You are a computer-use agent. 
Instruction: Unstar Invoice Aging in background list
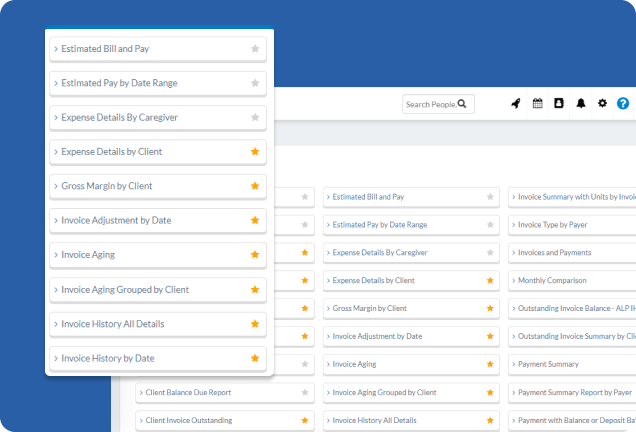(490, 364)
